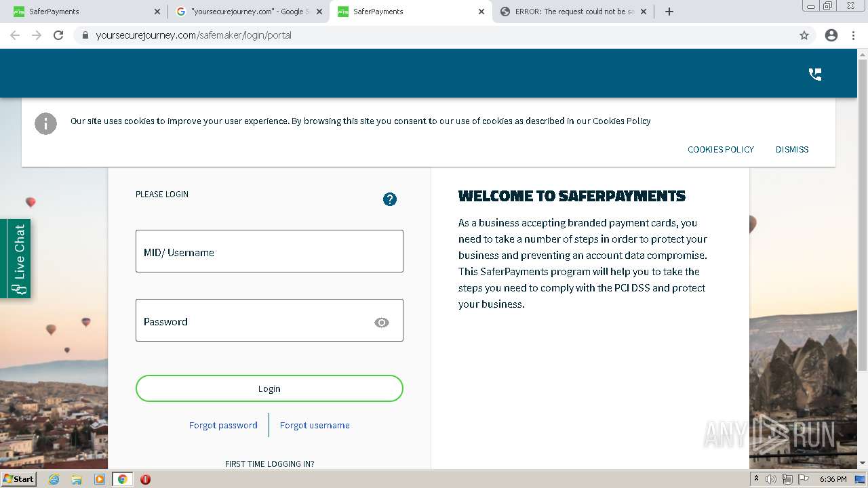
Task: Open media player taskbar icon
Action: 100,479
